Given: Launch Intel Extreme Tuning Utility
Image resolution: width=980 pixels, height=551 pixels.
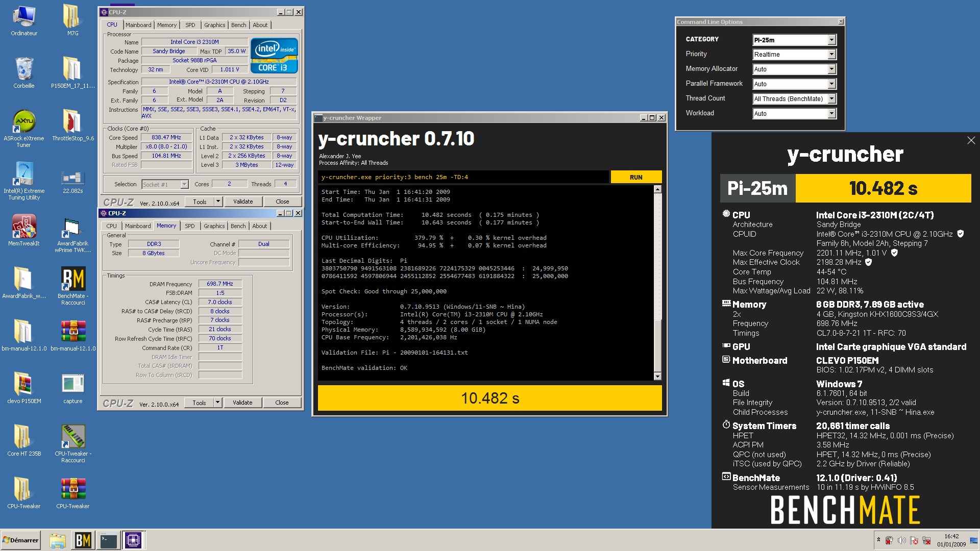Looking at the screenshot, I should tap(24, 181).
